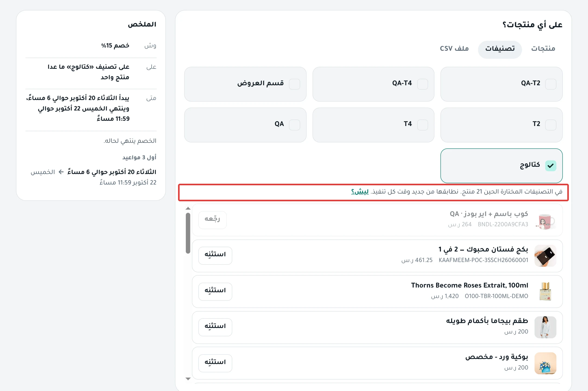Click رجّعه for كوب باسم + اير بودز
The width and height of the screenshot is (588, 391).
pos(212,219)
